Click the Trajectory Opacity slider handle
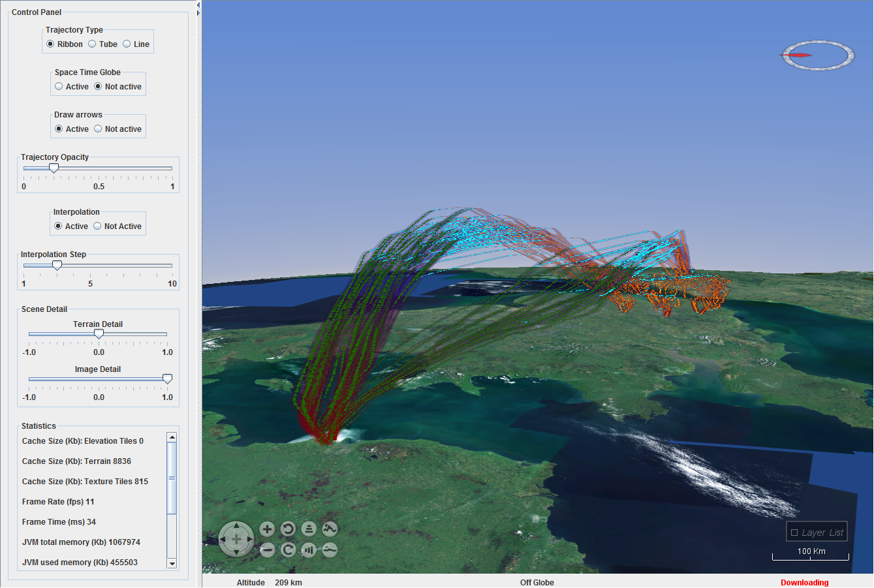Screen dimensions: 874x588 click(54, 168)
